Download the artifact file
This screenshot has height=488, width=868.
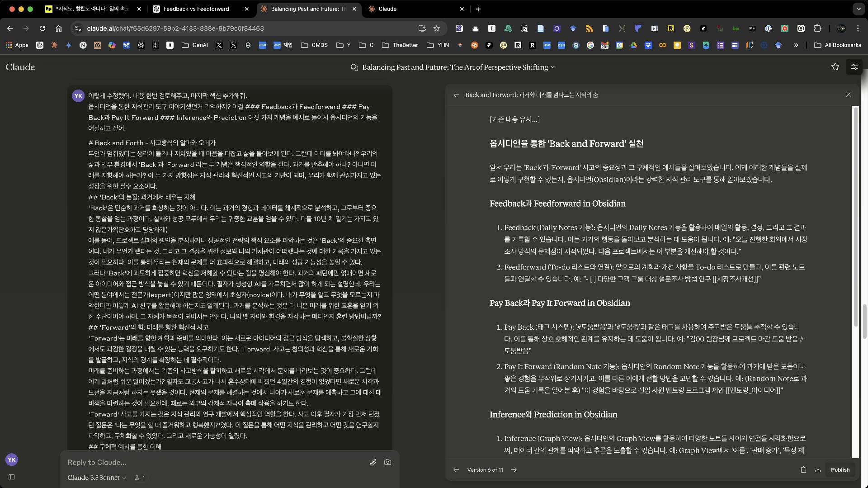pos(818,469)
